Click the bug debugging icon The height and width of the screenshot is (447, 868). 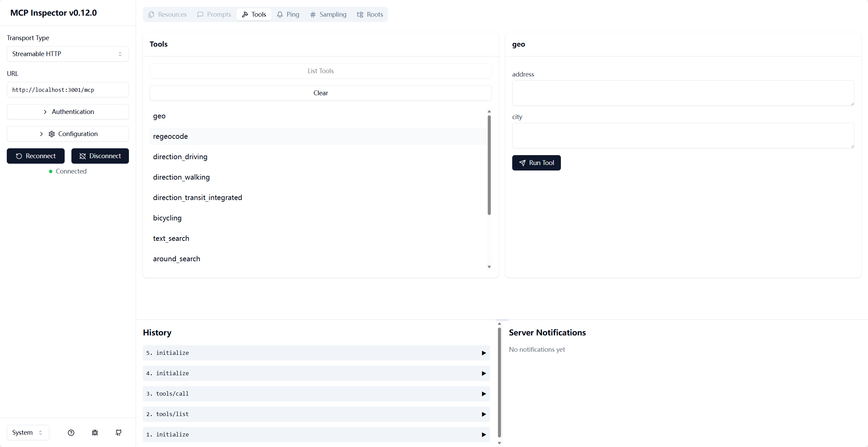click(95, 432)
